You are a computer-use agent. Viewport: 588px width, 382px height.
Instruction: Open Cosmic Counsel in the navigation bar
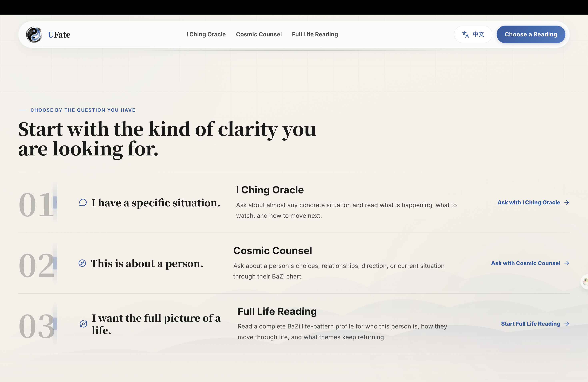pyautogui.click(x=259, y=34)
